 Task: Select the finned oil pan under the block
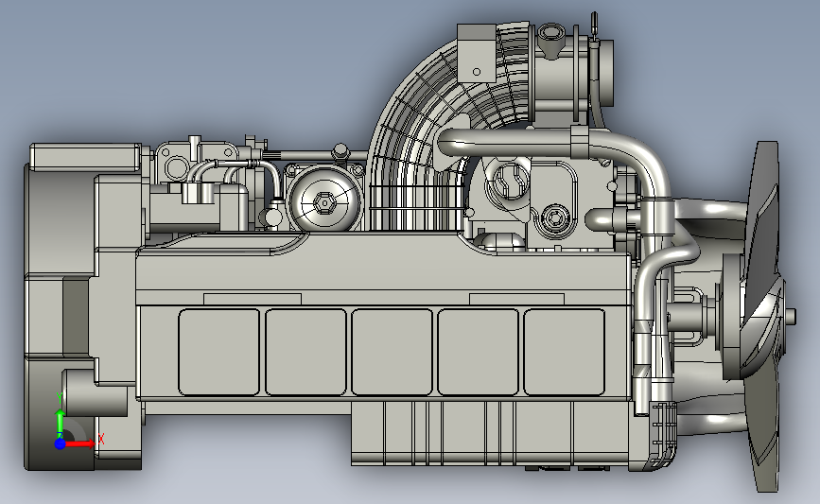click(x=489, y=433)
